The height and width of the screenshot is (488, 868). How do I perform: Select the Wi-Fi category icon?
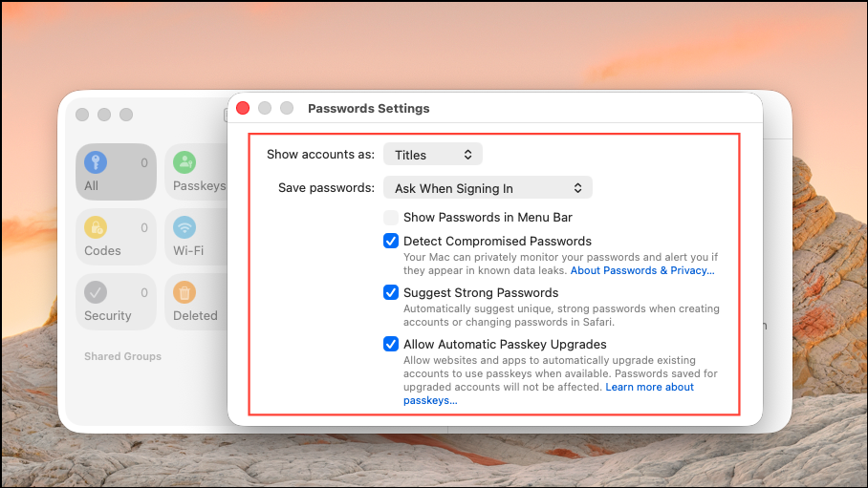pos(184,227)
